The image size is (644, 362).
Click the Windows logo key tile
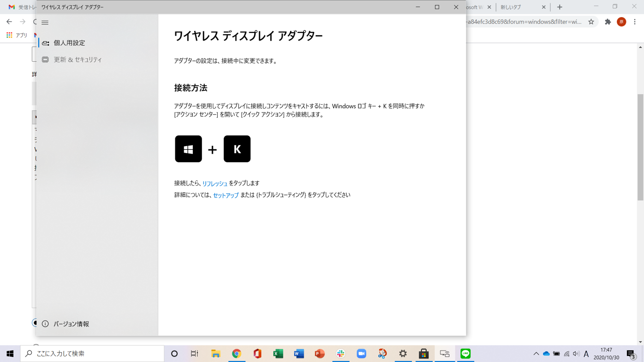click(x=188, y=148)
